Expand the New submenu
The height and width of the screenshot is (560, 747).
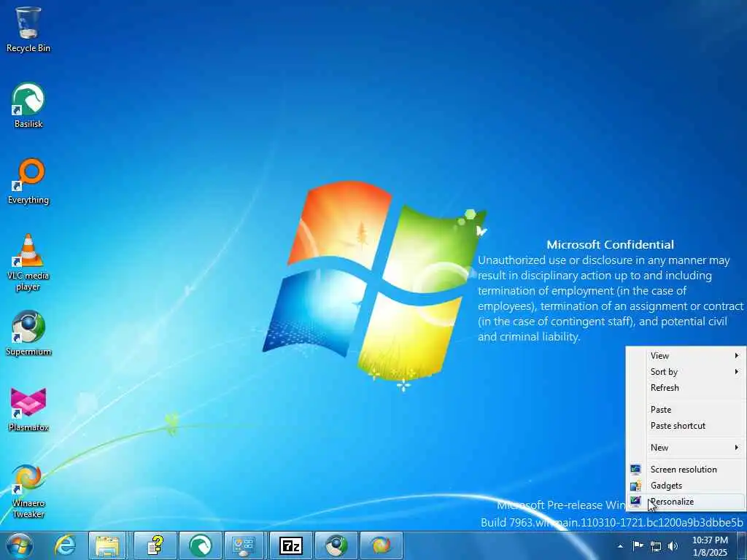[x=686, y=448]
